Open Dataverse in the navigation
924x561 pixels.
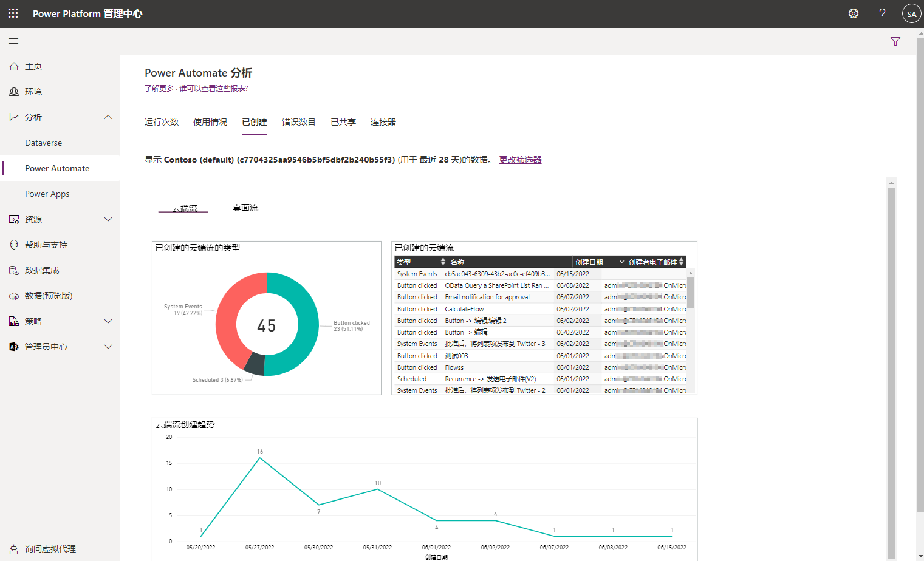click(x=43, y=143)
